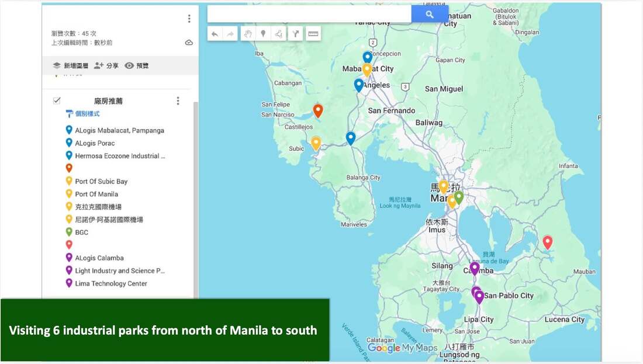The height and width of the screenshot is (364, 643).
Task: Click into the map search field
Action: coord(309,15)
